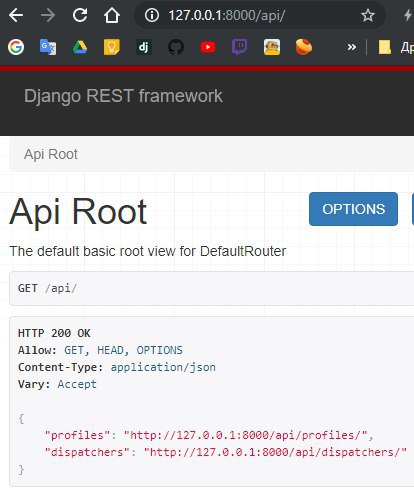Open the yellow bookmarks folder
The image size is (414, 490).
coord(384,47)
